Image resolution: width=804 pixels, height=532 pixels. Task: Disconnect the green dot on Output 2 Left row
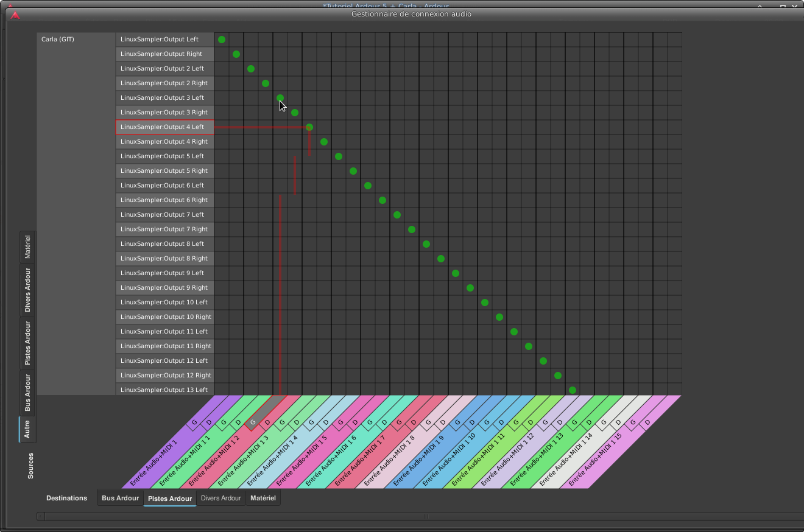(251, 69)
